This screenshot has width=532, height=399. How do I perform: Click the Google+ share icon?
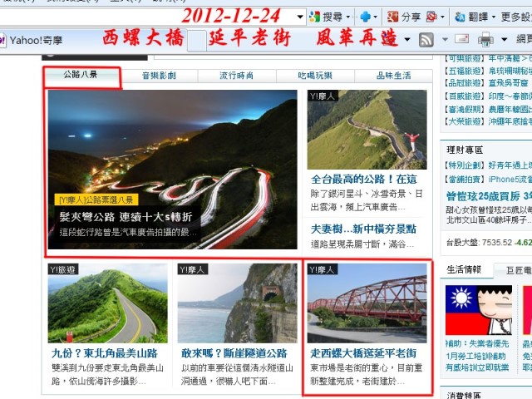pos(392,17)
